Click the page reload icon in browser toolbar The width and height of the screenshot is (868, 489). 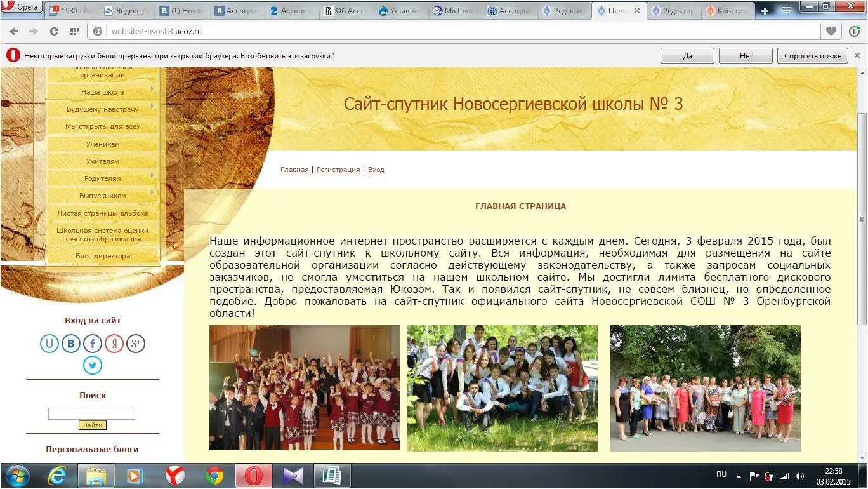(56, 30)
